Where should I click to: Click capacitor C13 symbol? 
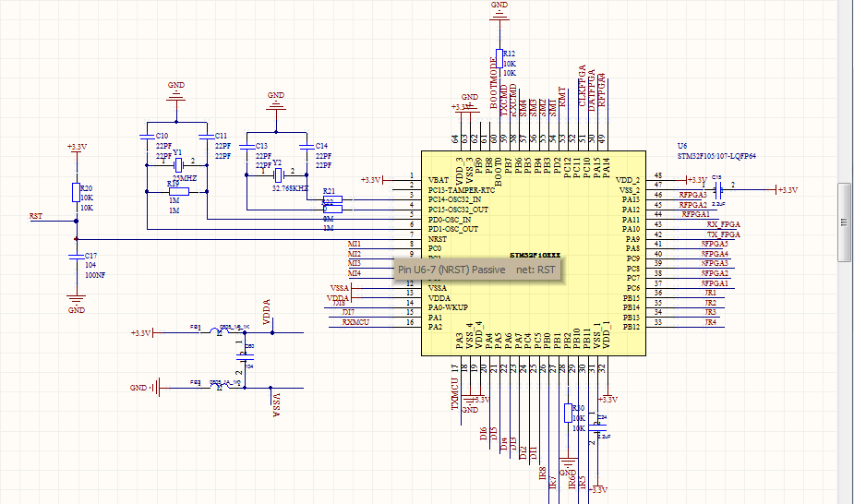246,147
